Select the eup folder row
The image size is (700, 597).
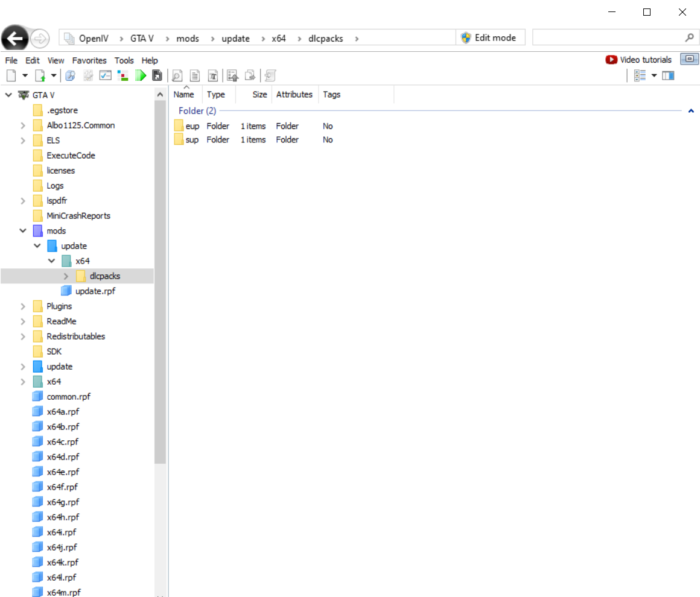click(x=253, y=126)
